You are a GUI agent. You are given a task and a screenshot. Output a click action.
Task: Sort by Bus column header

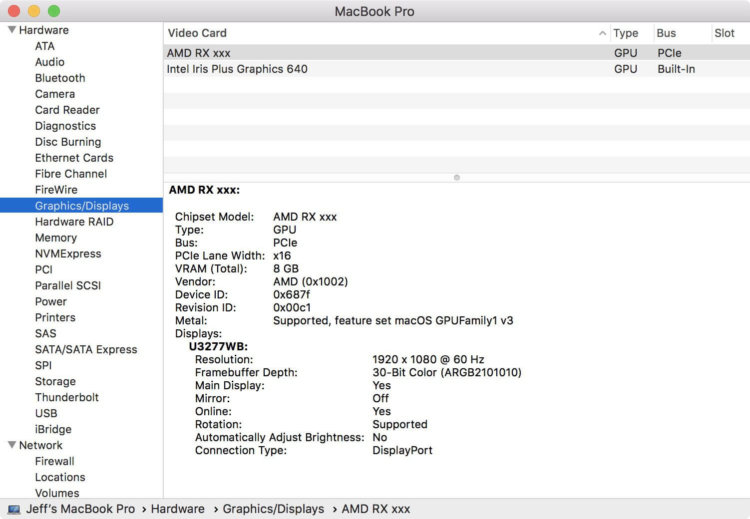(666, 33)
